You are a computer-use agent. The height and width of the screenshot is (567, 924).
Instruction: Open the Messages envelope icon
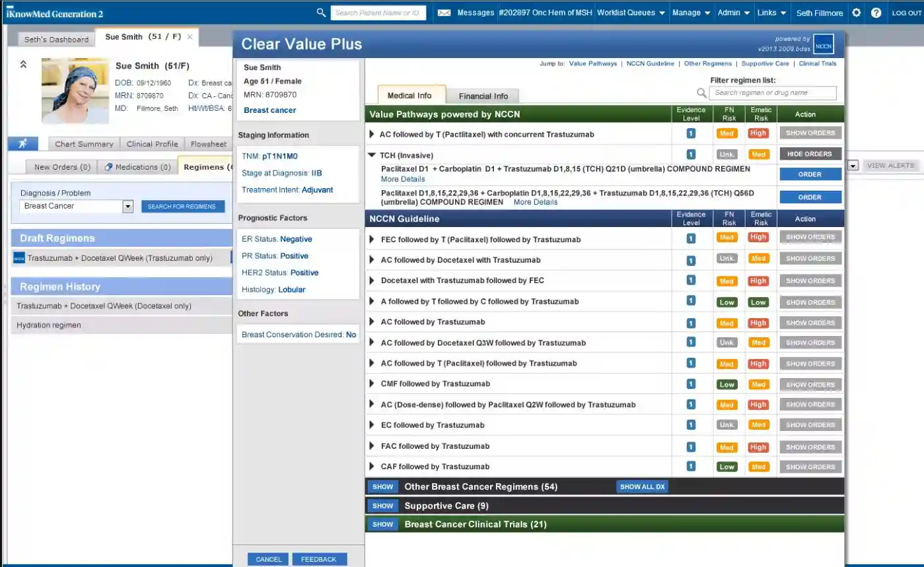(x=446, y=12)
